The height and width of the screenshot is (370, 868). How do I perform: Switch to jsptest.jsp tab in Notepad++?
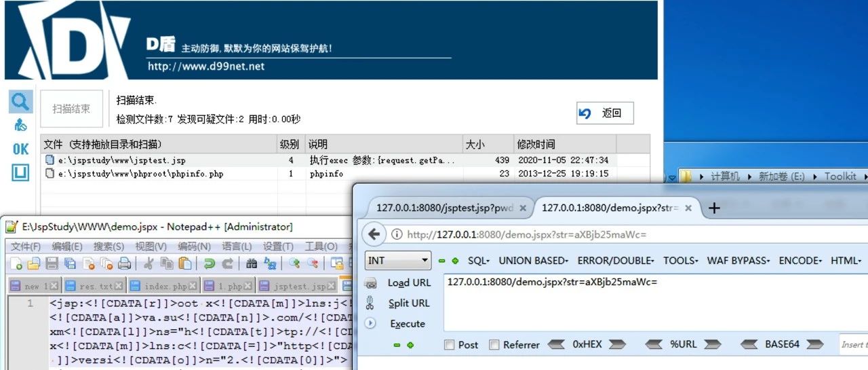coord(298,286)
